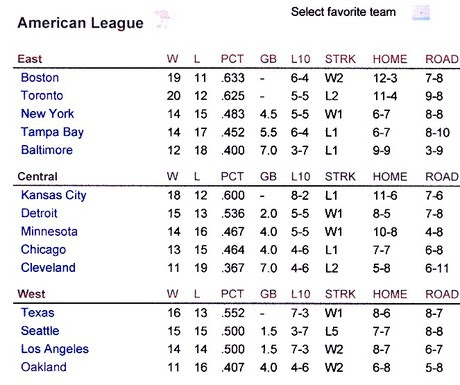
Task: Select the New York team link
Action: (47, 114)
